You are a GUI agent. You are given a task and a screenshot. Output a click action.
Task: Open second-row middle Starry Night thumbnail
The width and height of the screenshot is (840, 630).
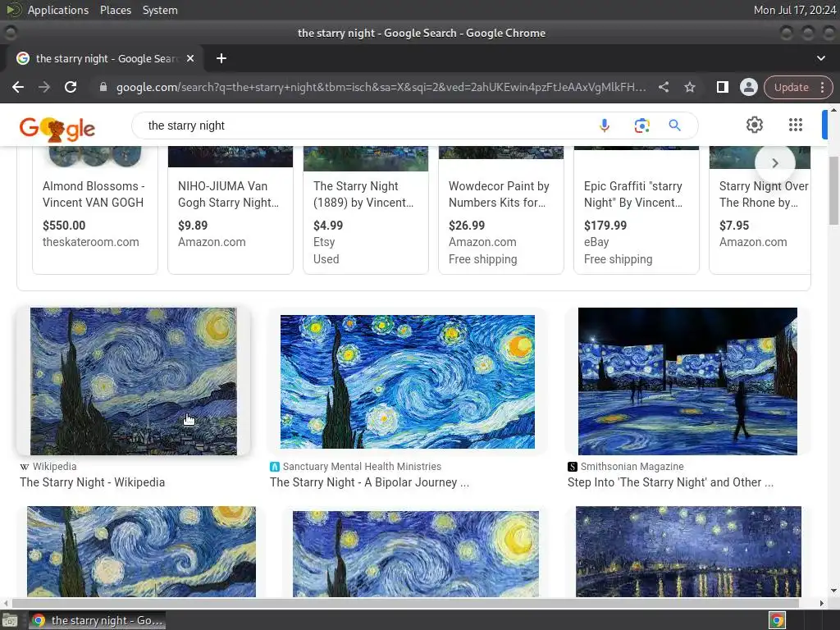pos(416,554)
